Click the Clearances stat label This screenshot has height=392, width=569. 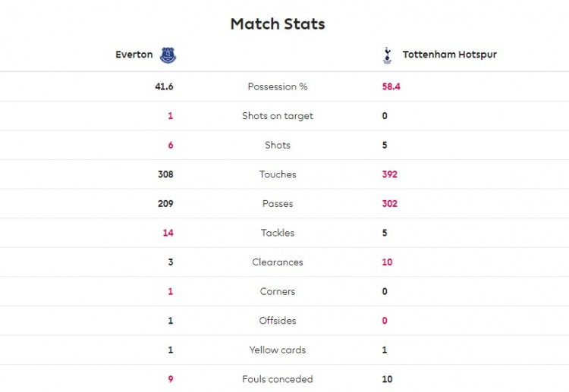pyautogui.click(x=278, y=262)
